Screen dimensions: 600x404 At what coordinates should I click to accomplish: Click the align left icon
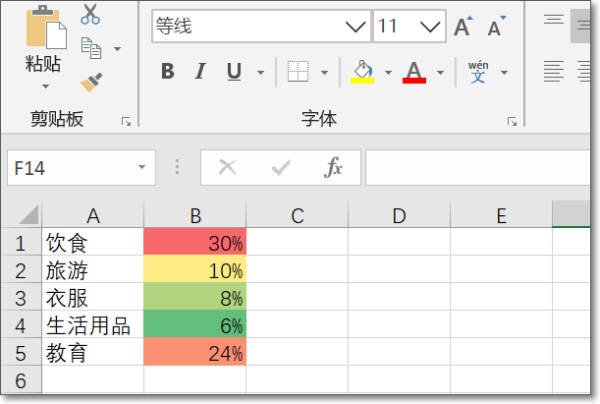[x=554, y=72]
